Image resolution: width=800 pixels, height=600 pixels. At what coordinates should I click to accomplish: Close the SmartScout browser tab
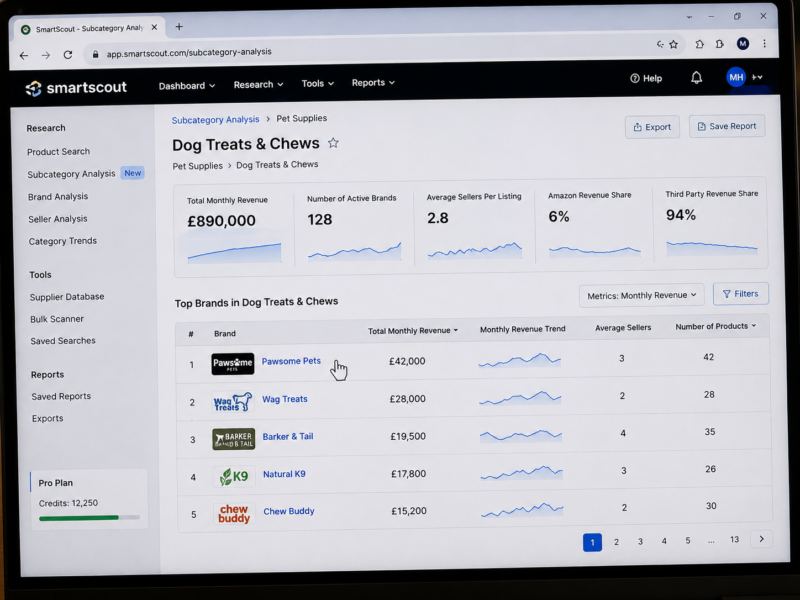pyautogui.click(x=155, y=28)
